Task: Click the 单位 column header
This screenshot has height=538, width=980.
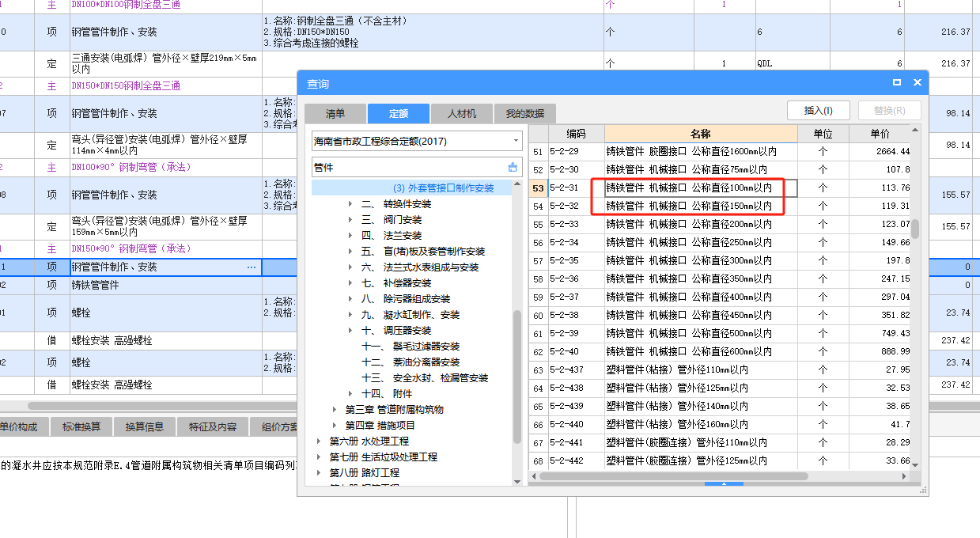Action: 823,134
